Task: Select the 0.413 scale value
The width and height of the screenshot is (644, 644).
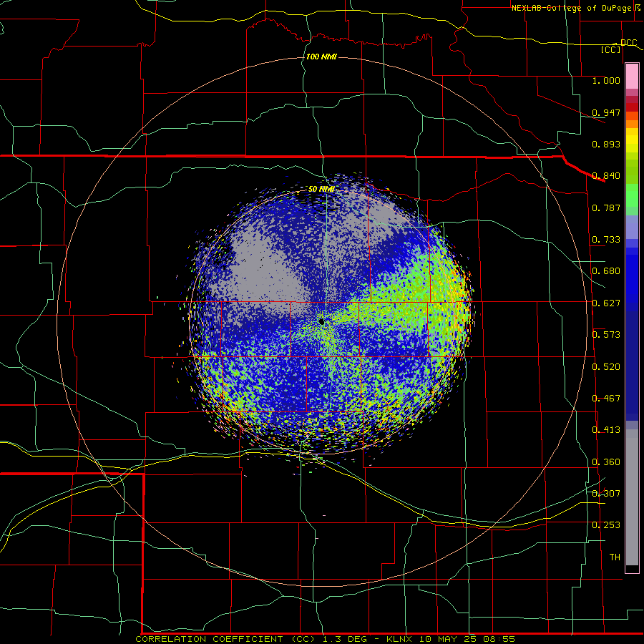Action: (606, 430)
